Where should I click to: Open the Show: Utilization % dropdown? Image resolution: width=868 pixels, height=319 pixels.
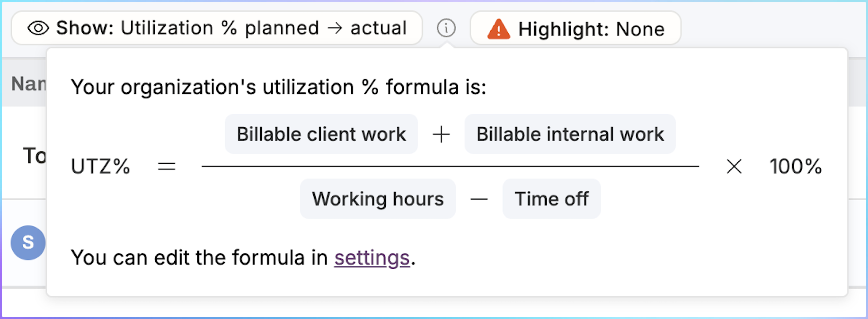pos(217,28)
